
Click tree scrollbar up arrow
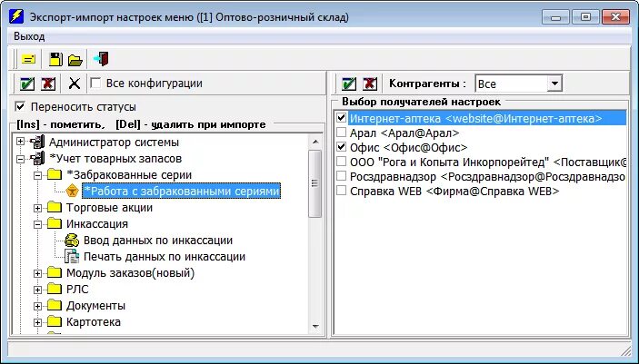(x=315, y=142)
